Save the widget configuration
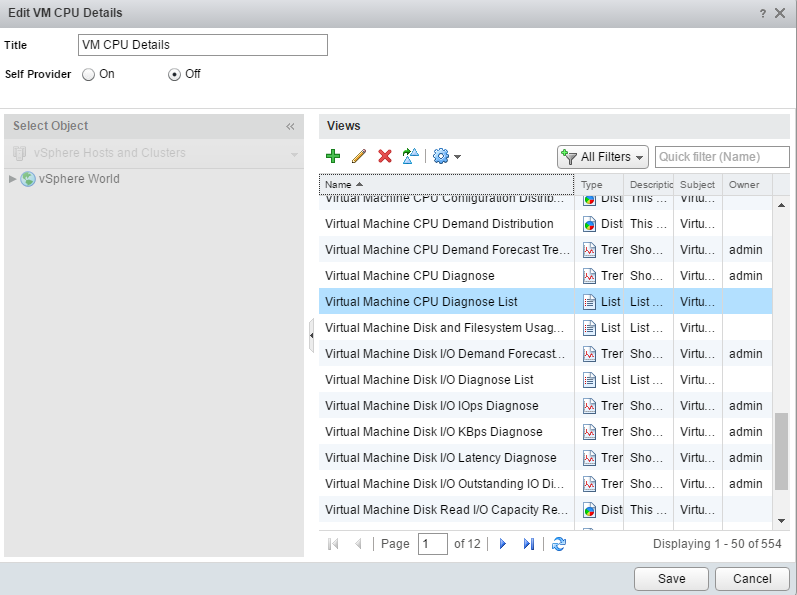The image size is (797, 595). point(671,579)
